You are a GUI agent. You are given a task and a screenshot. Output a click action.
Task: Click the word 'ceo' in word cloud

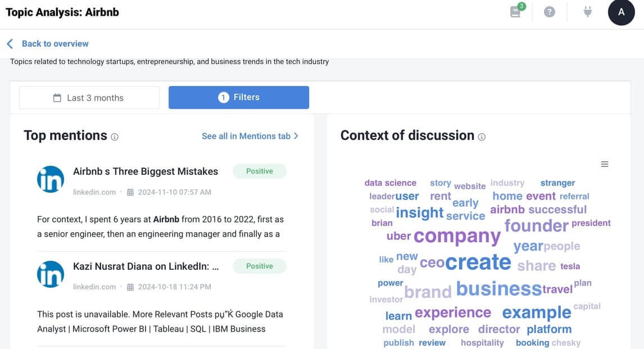[432, 262]
